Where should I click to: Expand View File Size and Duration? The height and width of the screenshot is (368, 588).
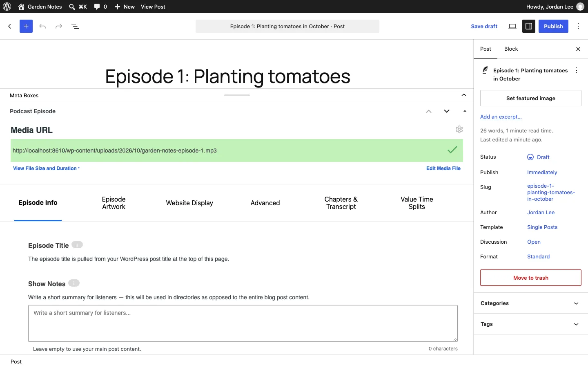coord(46,168)
